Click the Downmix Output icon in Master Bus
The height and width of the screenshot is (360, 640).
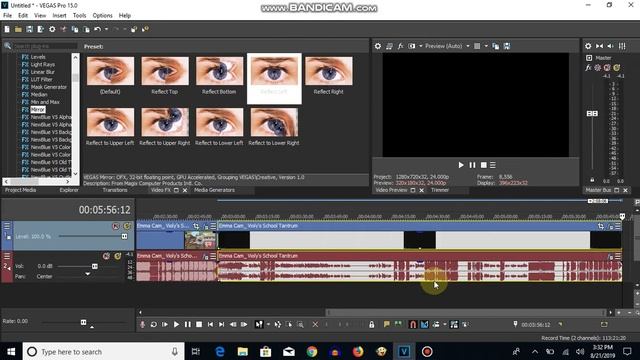(x=600, y=46)
